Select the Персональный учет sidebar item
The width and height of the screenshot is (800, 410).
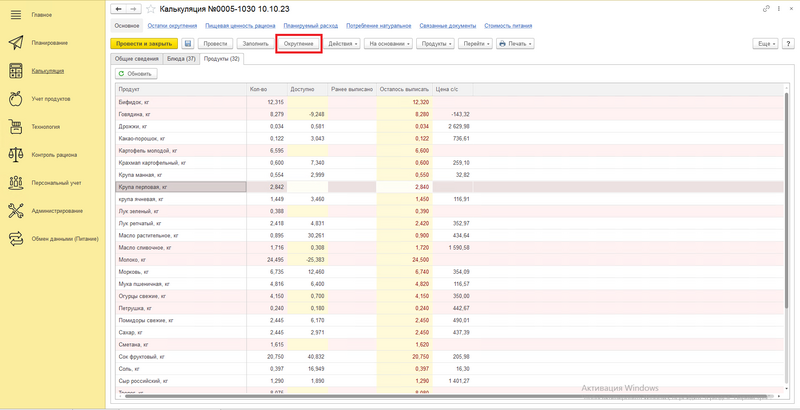[x=55, y=183]
